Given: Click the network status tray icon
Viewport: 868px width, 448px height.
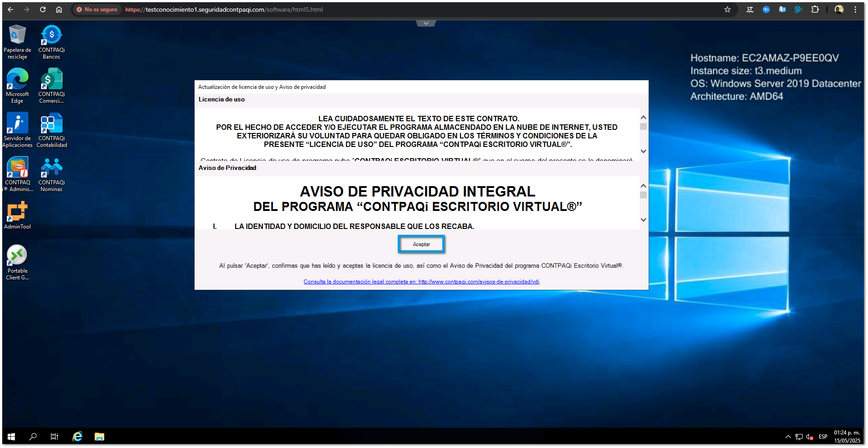Looking at the screenshot, I should tap(799, 436).
